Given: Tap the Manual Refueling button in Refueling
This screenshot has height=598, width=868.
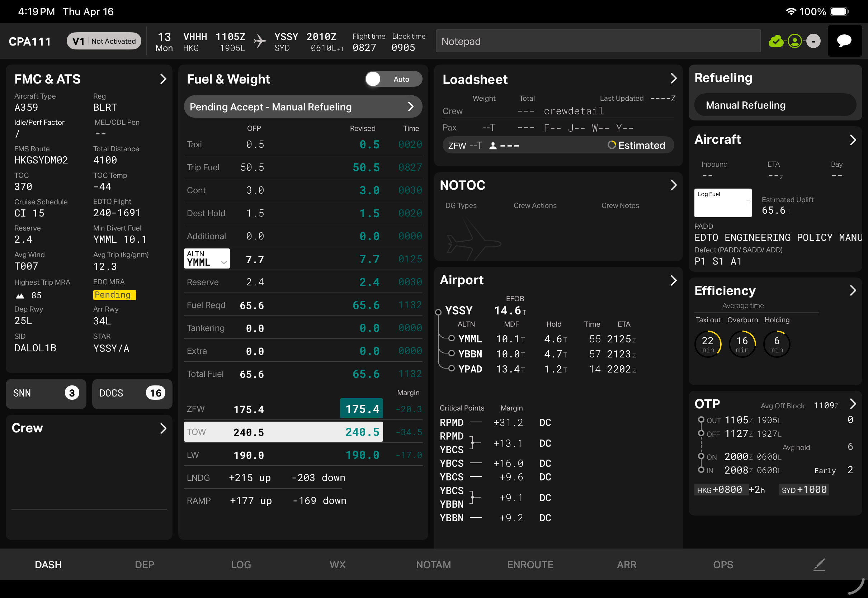Looking at the screenshot, I should tap(775, 105).
